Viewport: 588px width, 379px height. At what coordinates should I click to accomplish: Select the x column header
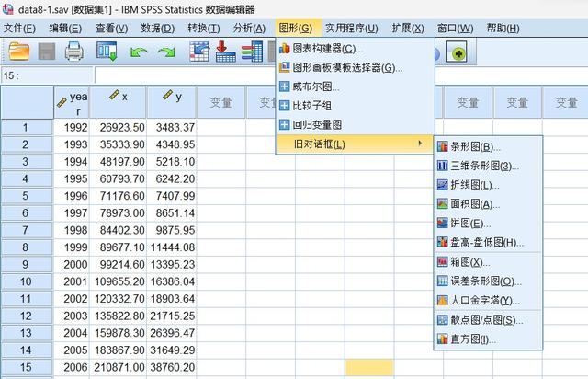119,102
